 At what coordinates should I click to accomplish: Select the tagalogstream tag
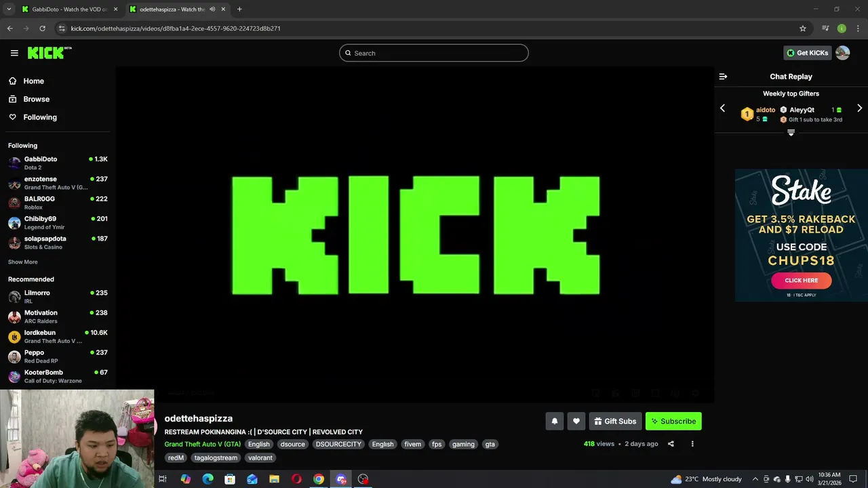pyautogui.click(x=216, y=457)
